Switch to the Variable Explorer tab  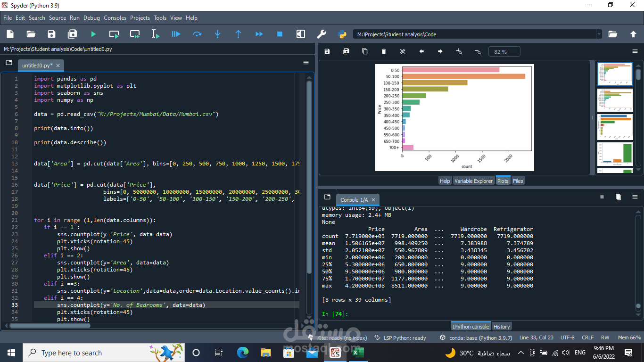coord(473,181)
